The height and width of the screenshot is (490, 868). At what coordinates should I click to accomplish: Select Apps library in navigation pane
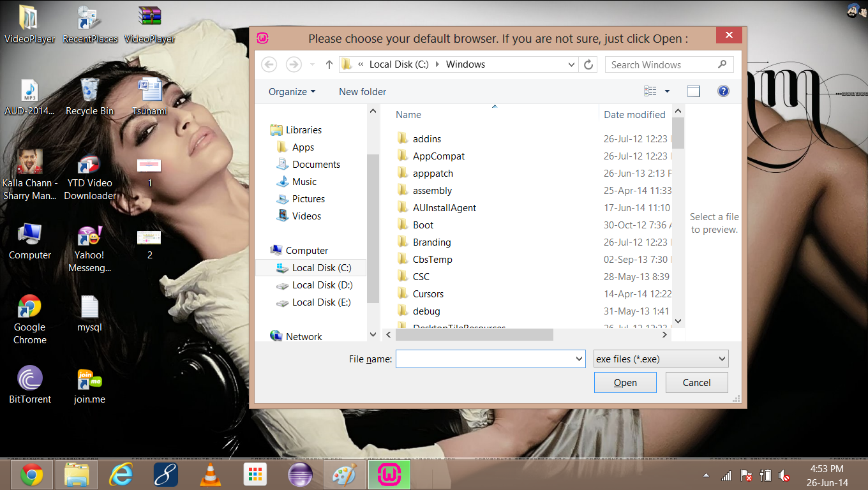click(x=296, y=147)
